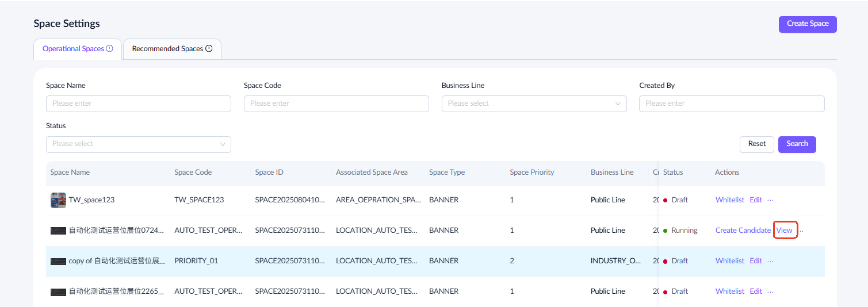868x307 pixels.
Task: Open more actions ellipsis for TW_space123 row
Action: 771,200
